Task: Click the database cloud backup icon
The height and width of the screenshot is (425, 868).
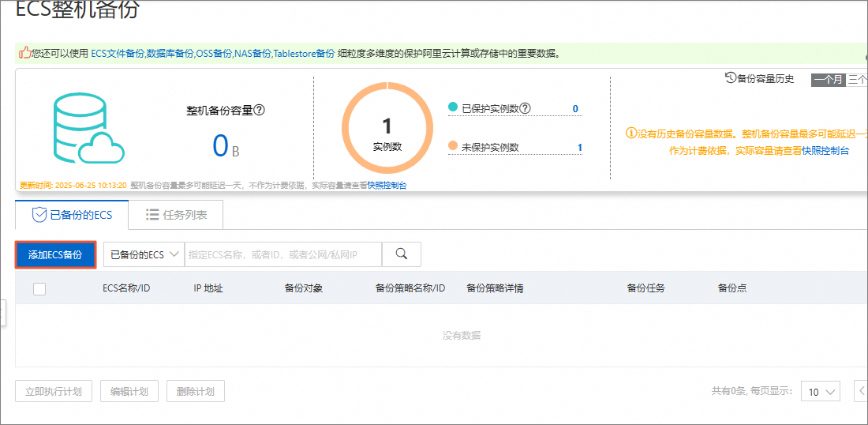Action: coord(88,128)
